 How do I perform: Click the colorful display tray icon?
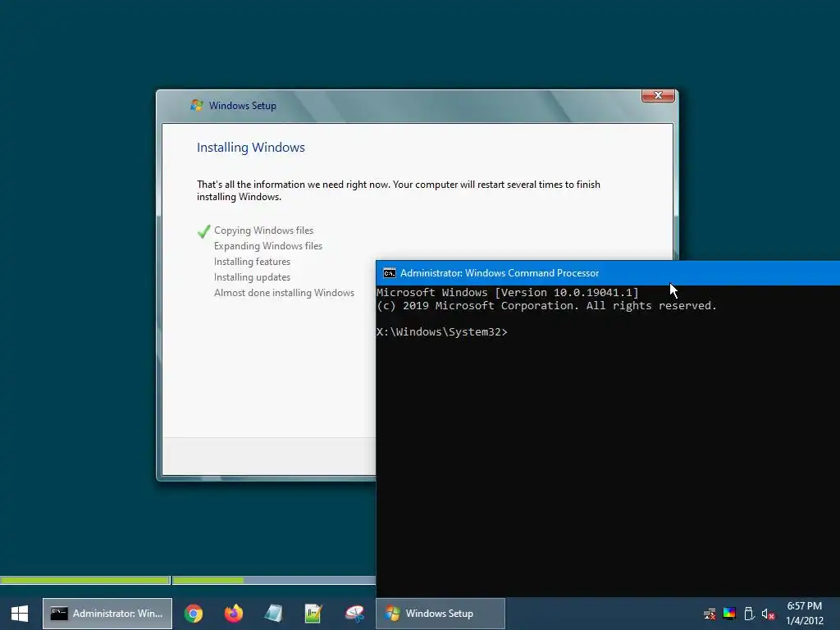tap(729, 614)
